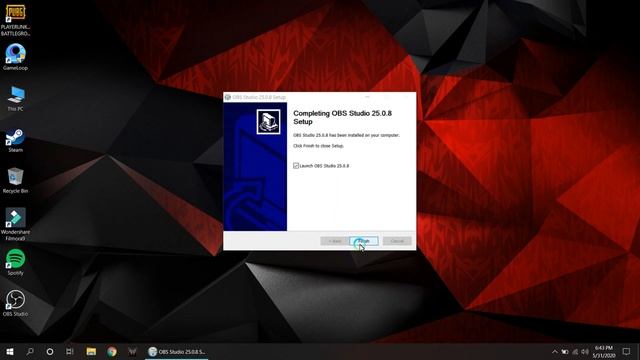Click the Finish button in Setup
This screenshot has width=640, height=360.
364,241
